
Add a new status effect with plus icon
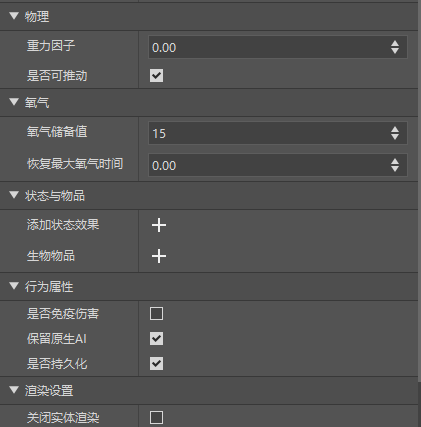point(159,225)
